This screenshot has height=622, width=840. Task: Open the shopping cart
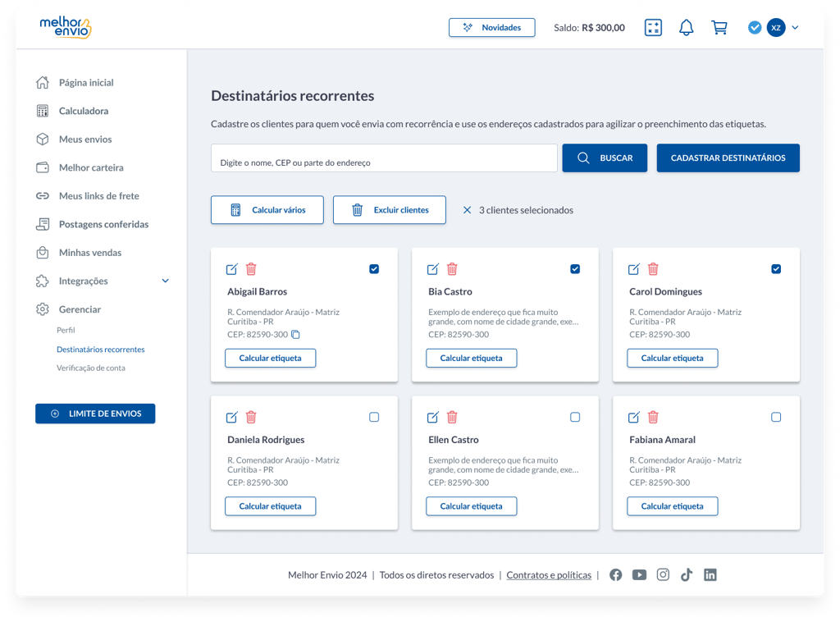719,27
